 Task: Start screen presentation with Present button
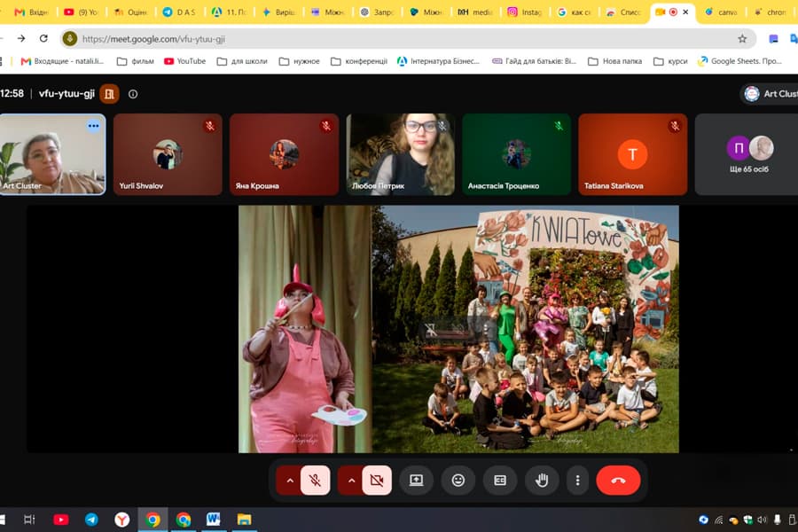pyautogui.click(x=417, y=480)
